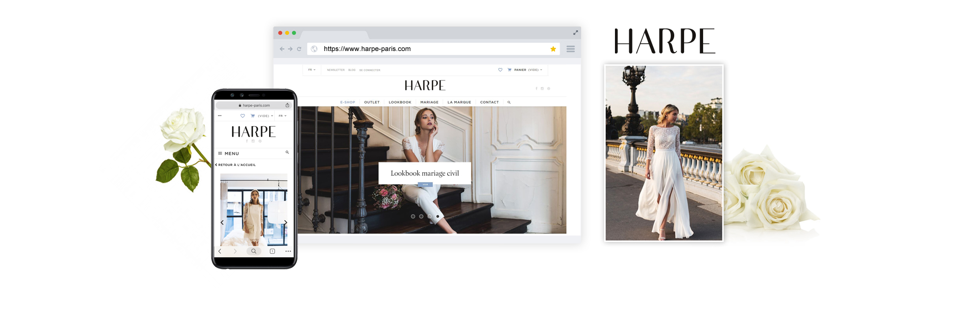Tap the search magnifier beside MENU on phone
The image size is (980, 318).
(x=287, y=153)
